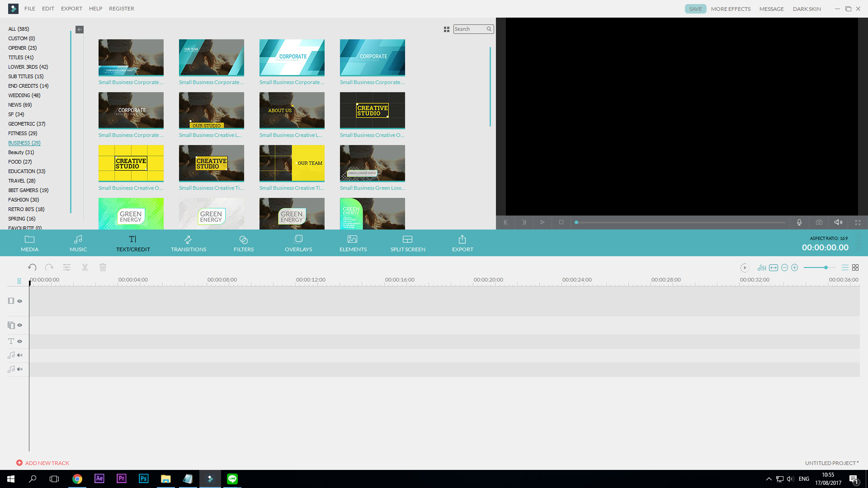
Task: Click the cut scissors icon
Action: pos(85,267)
